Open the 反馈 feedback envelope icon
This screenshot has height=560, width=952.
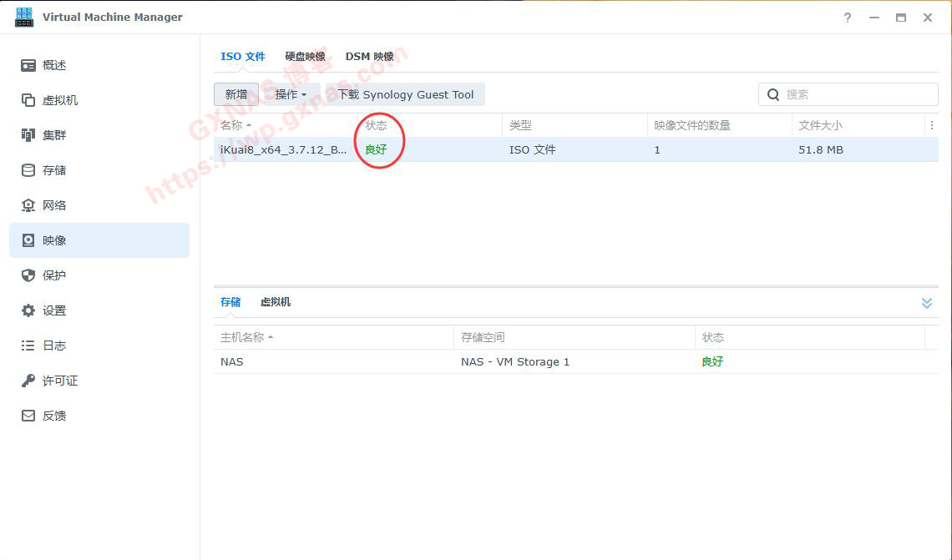pyautogui.click(x=28, y=416)
